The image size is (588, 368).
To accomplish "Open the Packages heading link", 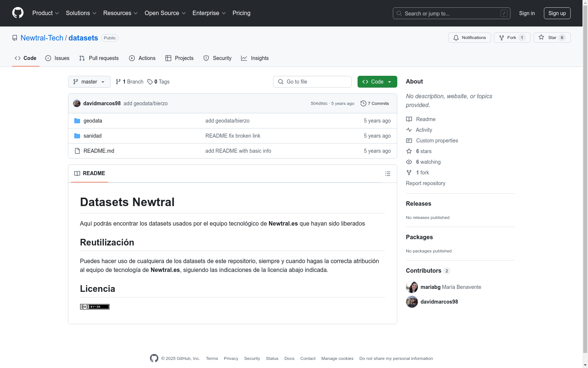I will (x=419, y=237).
